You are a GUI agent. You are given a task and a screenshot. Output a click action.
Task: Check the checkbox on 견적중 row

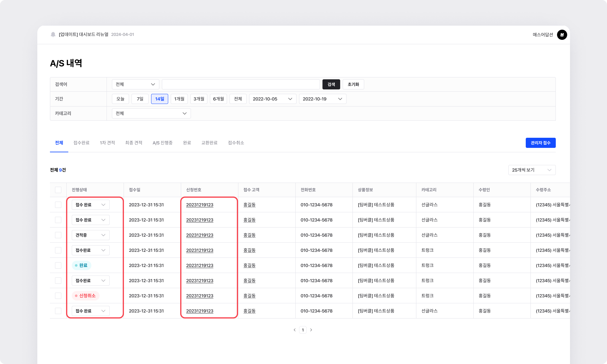(x=58, y=235)
